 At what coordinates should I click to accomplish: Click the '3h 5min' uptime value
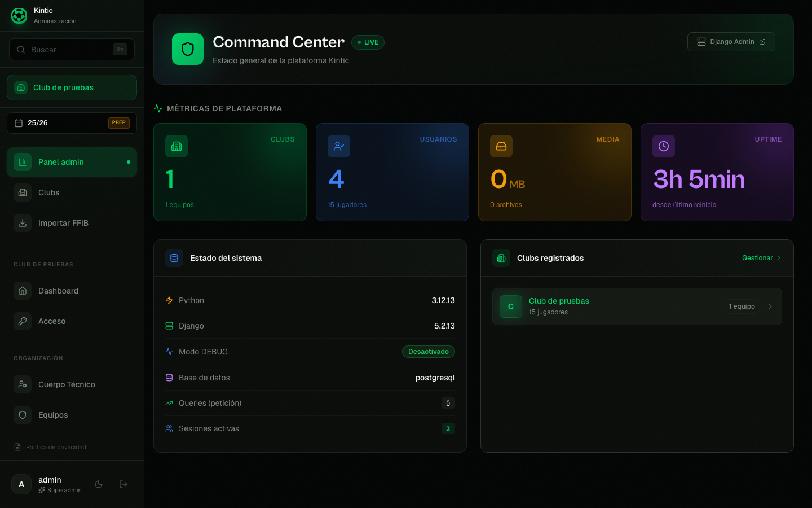(x=699, y=179)
